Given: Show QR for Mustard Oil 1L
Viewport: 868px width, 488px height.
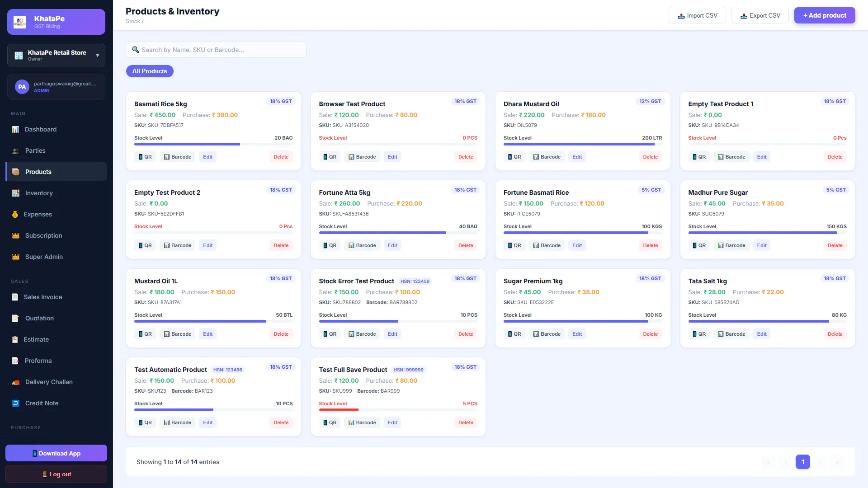Looking at the screenshot, I should pyautogui.click(x=145, y=334).
